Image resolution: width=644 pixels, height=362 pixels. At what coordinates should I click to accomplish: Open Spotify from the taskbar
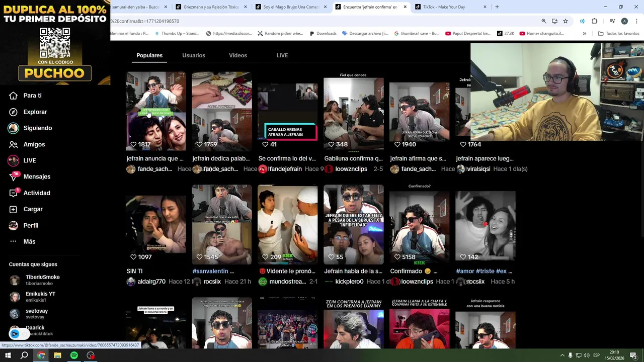74,355
